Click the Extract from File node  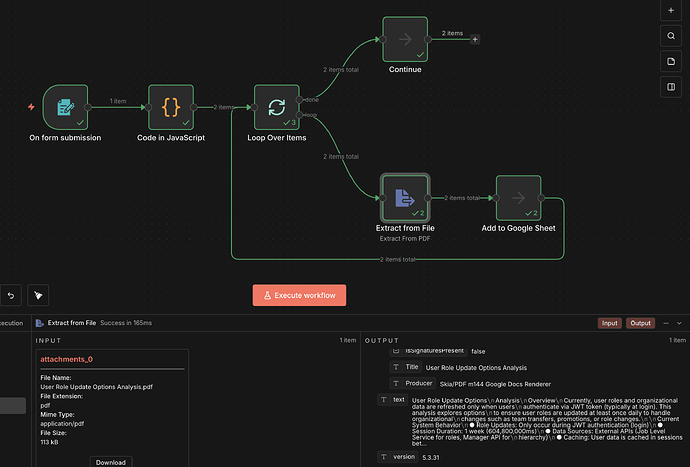(405, 197)
